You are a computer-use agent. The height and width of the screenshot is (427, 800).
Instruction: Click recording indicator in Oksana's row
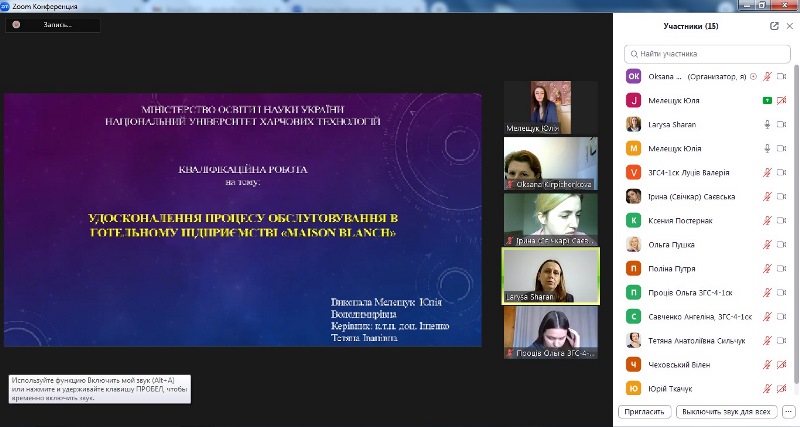753,77
